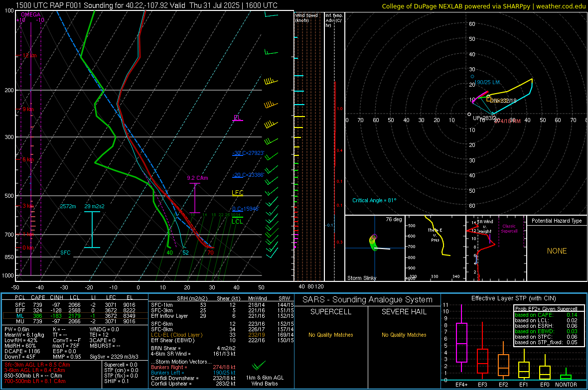Click the red 'Bunkers Right =' line
588x390 pixels.
point(193,367)
